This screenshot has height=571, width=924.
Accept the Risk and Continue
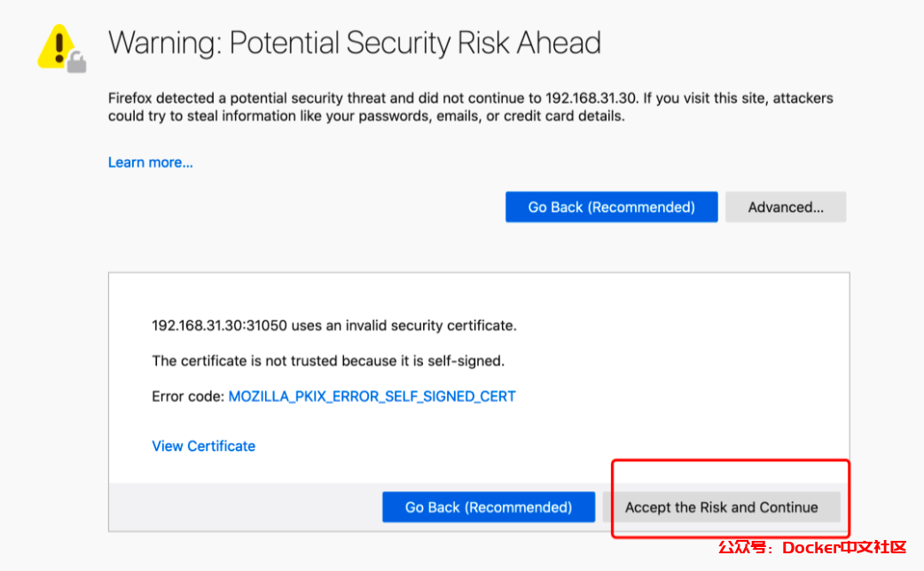tap(721, 507)
